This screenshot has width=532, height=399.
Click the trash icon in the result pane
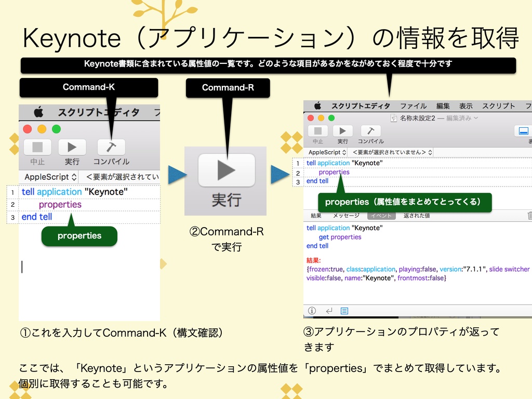point(529,215)
